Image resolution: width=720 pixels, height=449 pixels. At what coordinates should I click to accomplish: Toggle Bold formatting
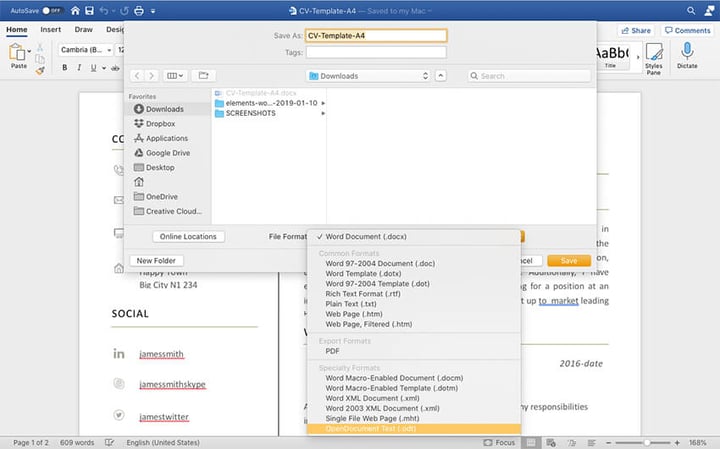(x=65, y=67)
